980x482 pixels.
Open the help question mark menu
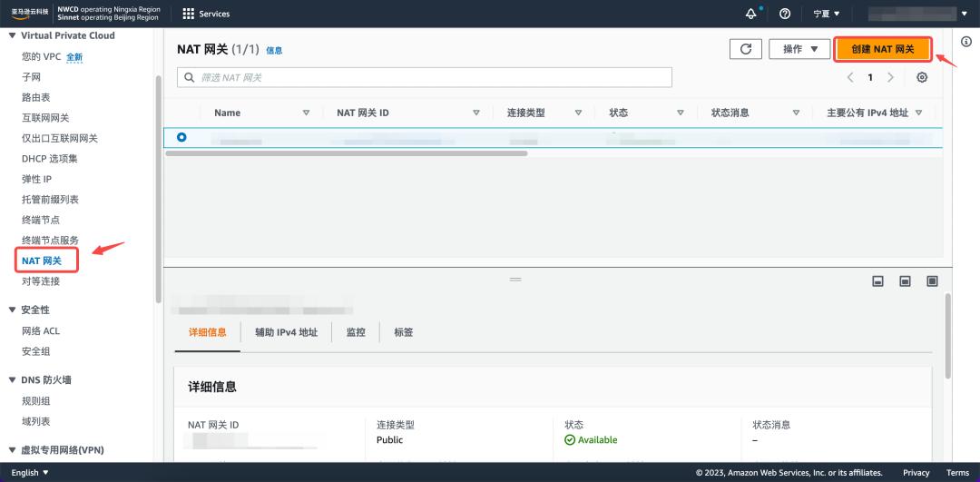pyautogui.click(x=786, y=14)
